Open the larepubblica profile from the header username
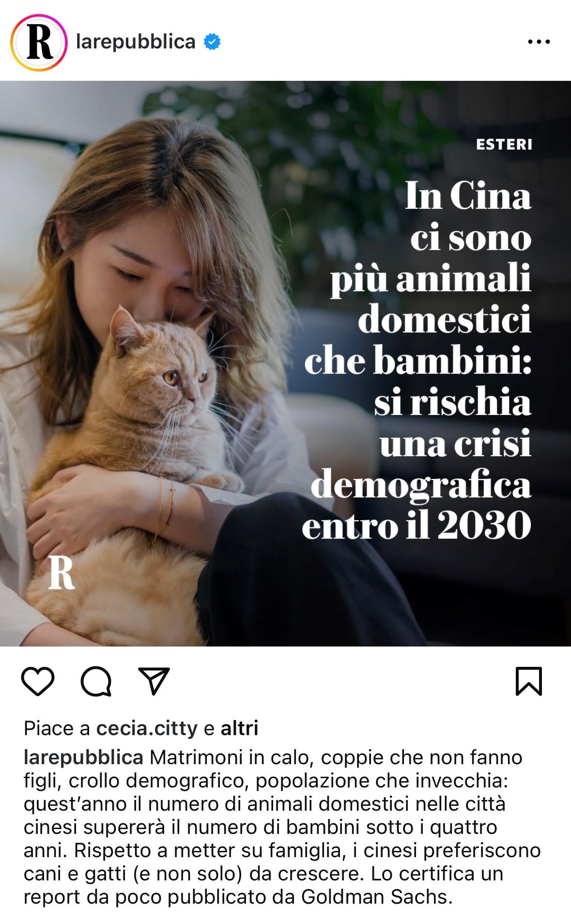 [136, 42]
